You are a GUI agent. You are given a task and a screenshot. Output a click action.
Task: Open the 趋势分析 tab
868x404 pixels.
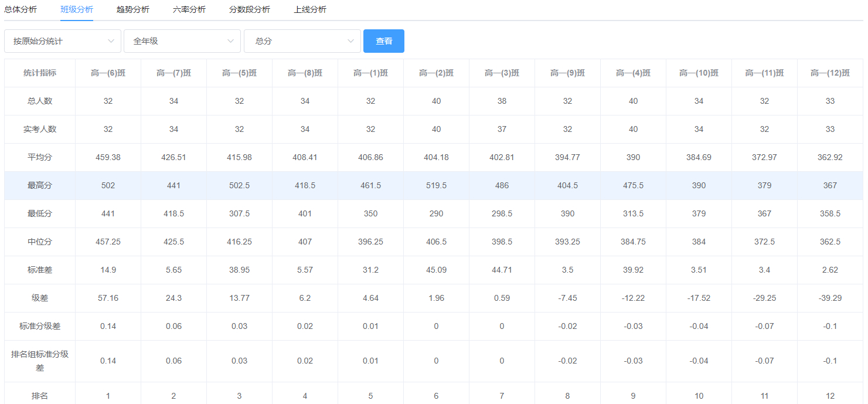[132, 9]
